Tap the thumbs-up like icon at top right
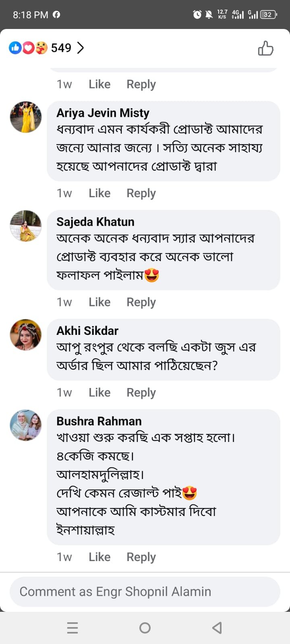Image resolution: width=290 pixels, height=644 pixels. pos(265,48)
